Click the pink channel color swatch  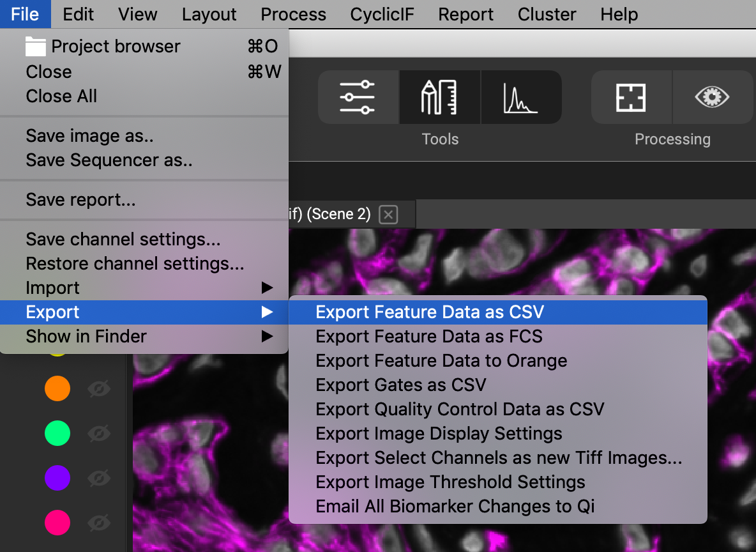[57, 523]
